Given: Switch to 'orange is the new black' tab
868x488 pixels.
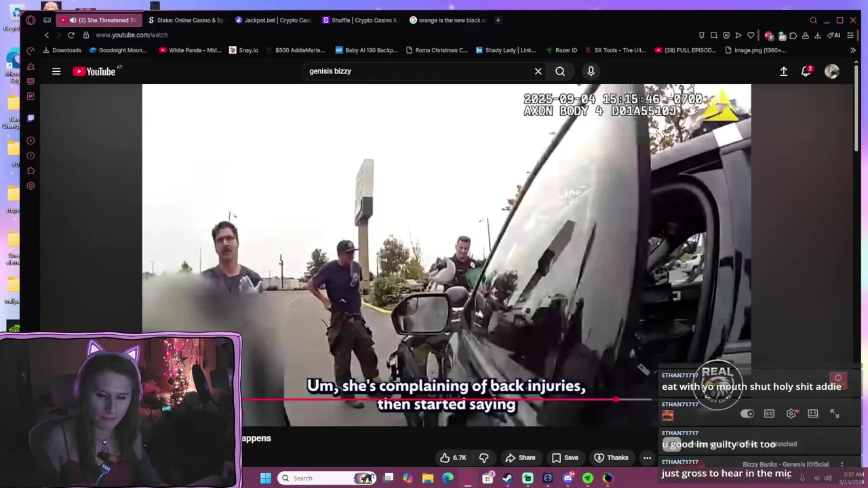Looking at the screenshot, I should [x=447, y=20].
